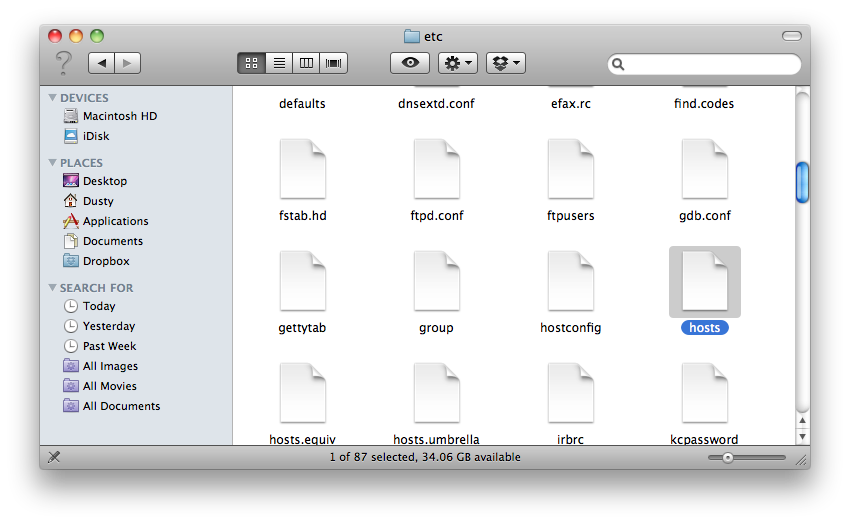850x524 pixels.
Task: Select the gettytab file icon
Action: 302,281
